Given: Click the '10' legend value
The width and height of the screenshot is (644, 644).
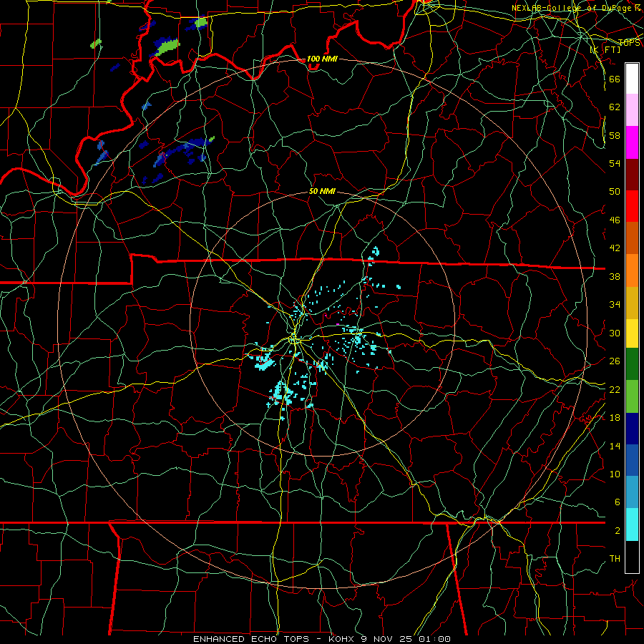Looking at the screenshot, I should point(615,474).
